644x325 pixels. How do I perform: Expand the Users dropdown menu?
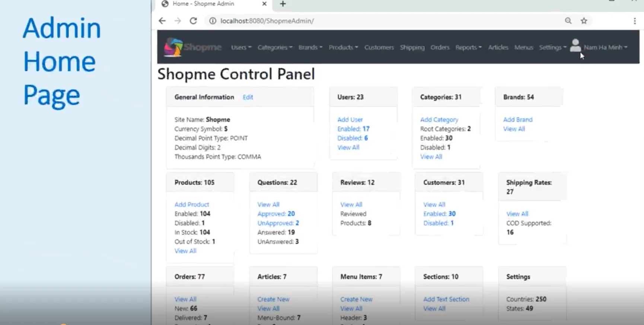(241, 47)
